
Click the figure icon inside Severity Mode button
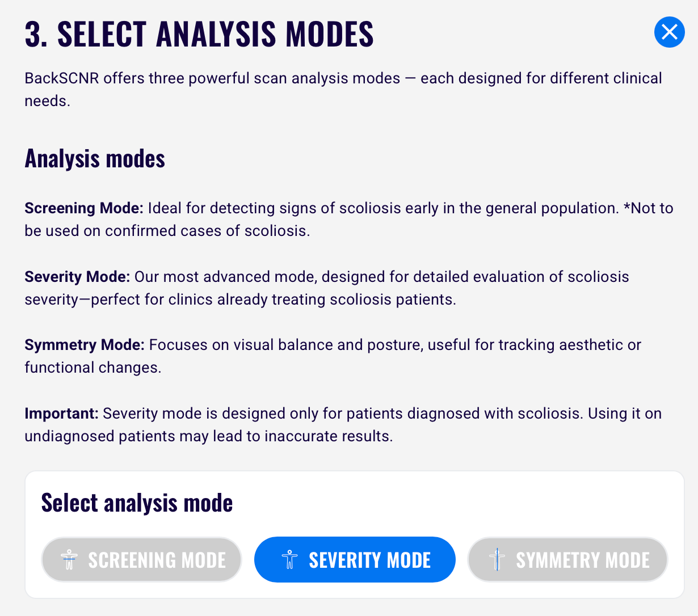point(290,560)
